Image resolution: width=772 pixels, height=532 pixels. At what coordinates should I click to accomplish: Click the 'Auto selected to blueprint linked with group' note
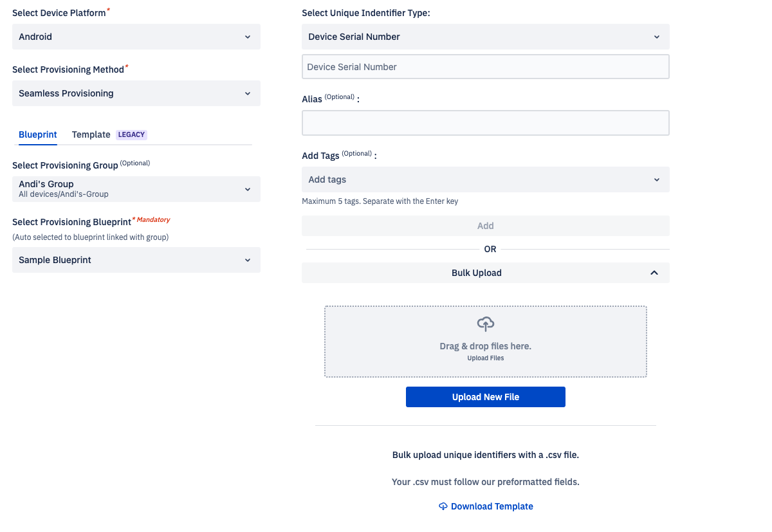90,237
